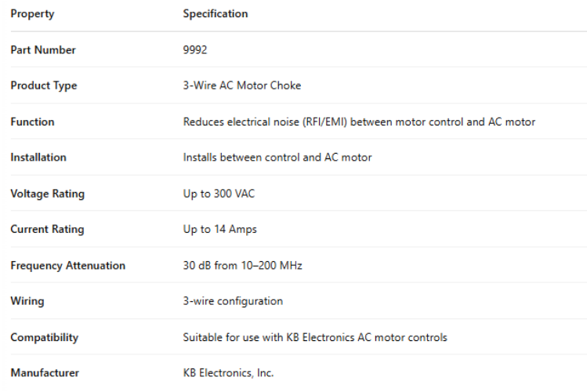Click the Up to 14 Amps value
The height and width of the screenshot is (392, 587).
pos(220,230)
